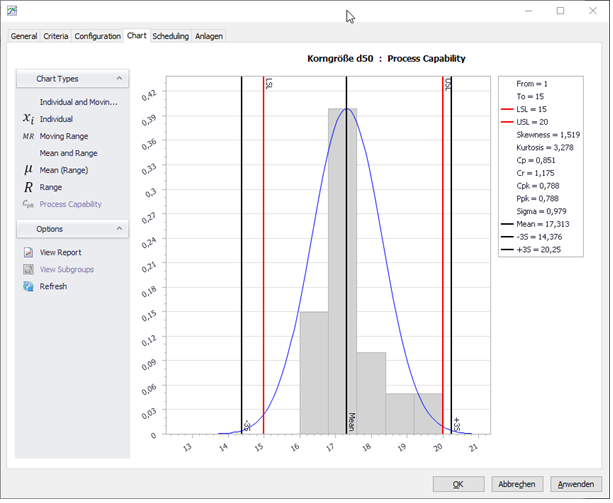The image size is (613, 503).
Task: Click the red LSL = 15 legend swatch
Action: (x=507, y=109)
